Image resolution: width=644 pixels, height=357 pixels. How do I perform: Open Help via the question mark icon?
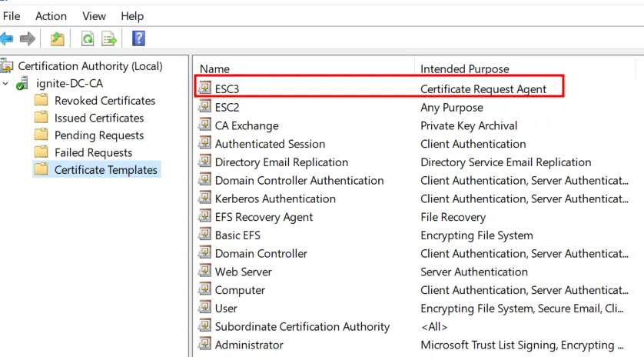pos(138,38)
